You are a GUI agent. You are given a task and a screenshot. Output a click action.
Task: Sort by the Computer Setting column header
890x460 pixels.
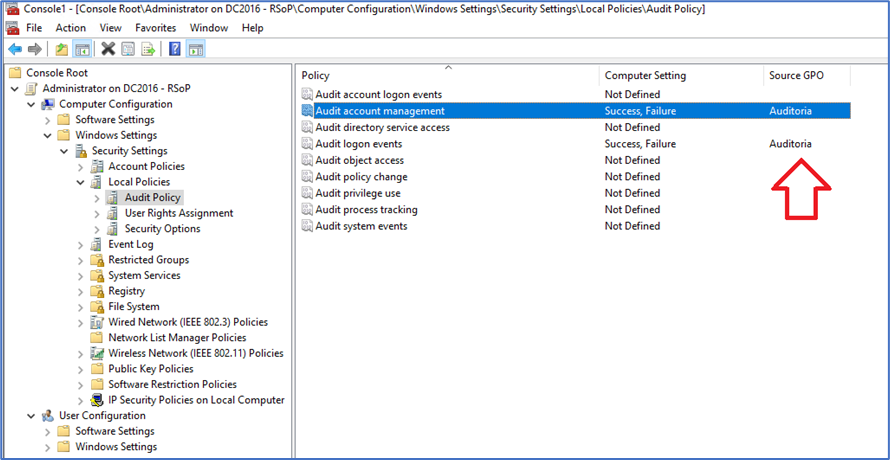(645, 75)
